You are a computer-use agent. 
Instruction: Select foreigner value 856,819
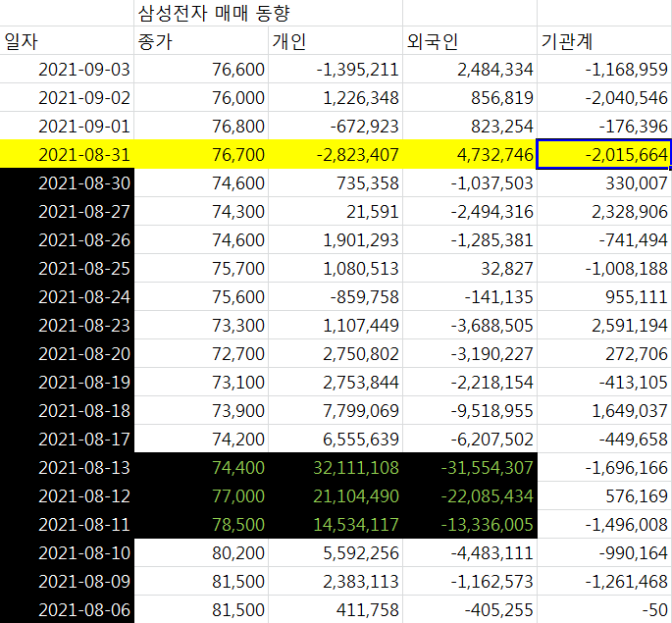pos(470,98)
